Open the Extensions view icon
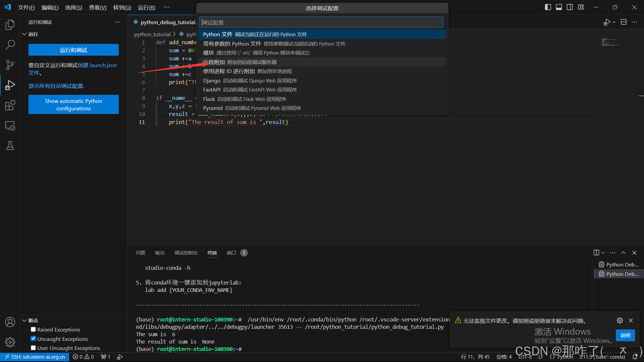This screenshot has height=362, width=644. point(10,105)
